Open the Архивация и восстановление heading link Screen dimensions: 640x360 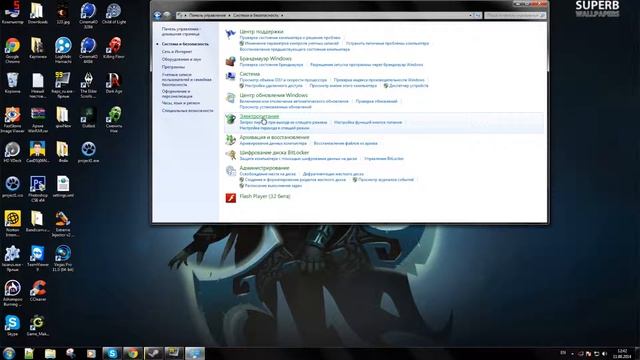[x=274, y=137]
